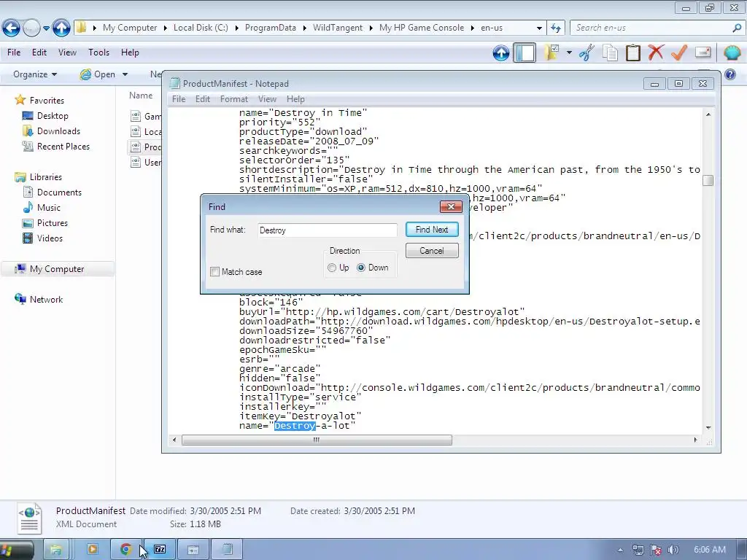Screen dimensions: 747x560
Task: Click the magnifier icon in the search box
Action: (x=737, y=28)
